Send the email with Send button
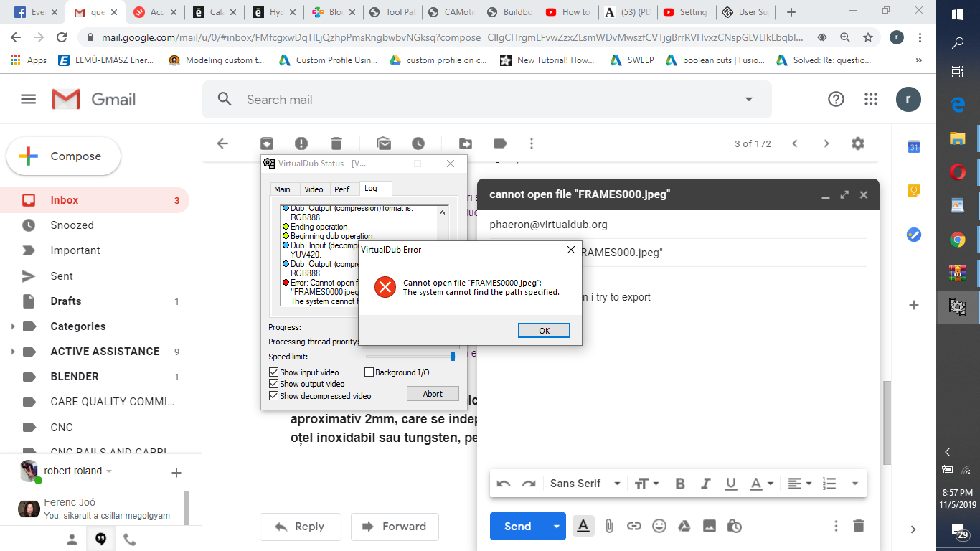This screenshot has width=980, height=551. [518, 526]
